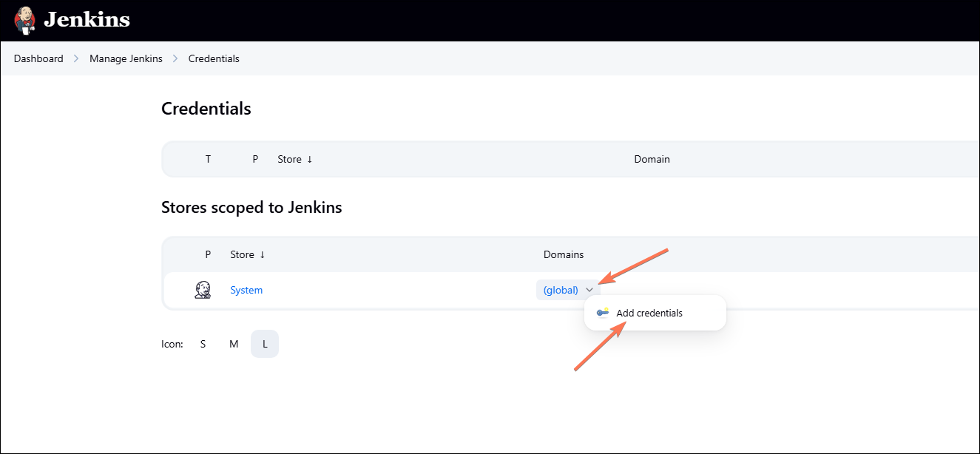Open the Dashboard breadcrumb
The width and height of the screenshot is (980, 454).
pos(38,58)
